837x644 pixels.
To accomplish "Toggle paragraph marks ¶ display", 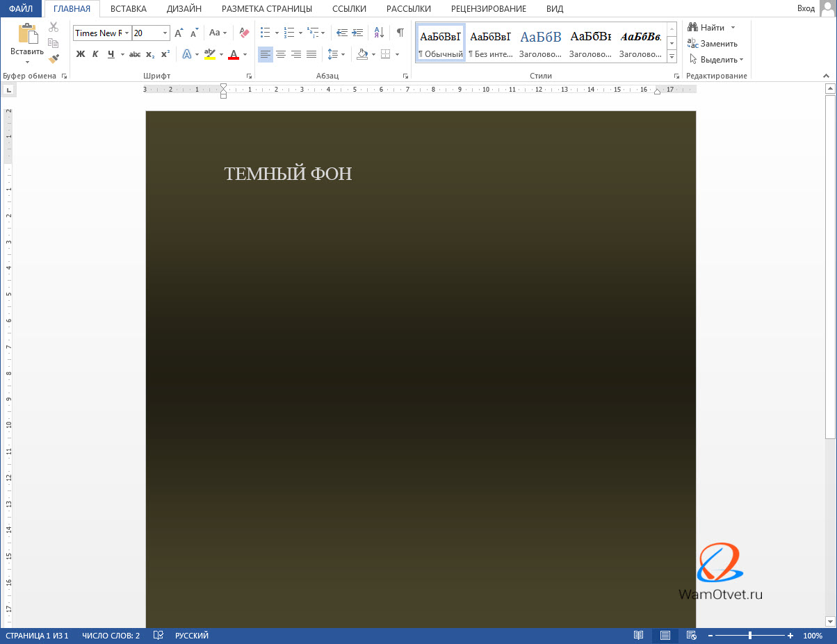I will (400, 33).
